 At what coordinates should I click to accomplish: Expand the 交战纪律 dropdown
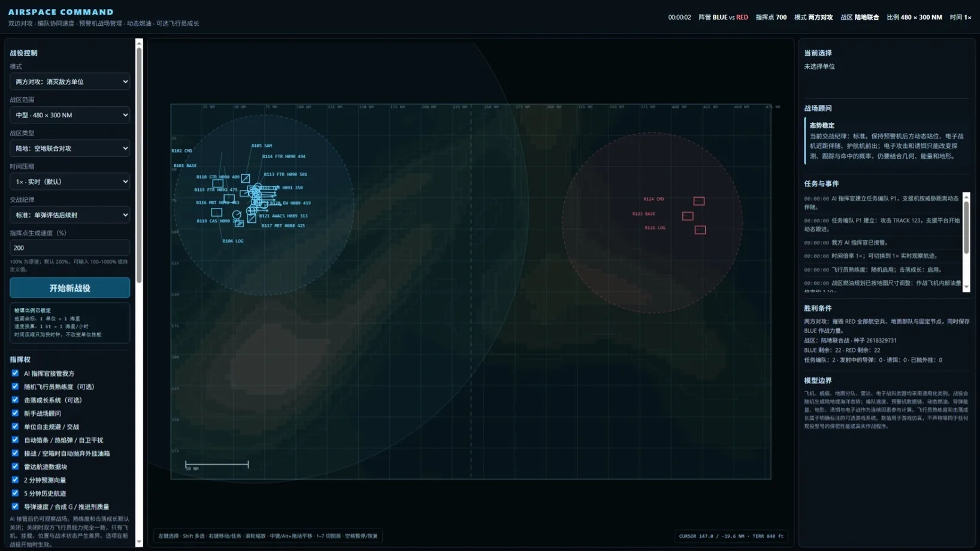(x=69, y=215)
